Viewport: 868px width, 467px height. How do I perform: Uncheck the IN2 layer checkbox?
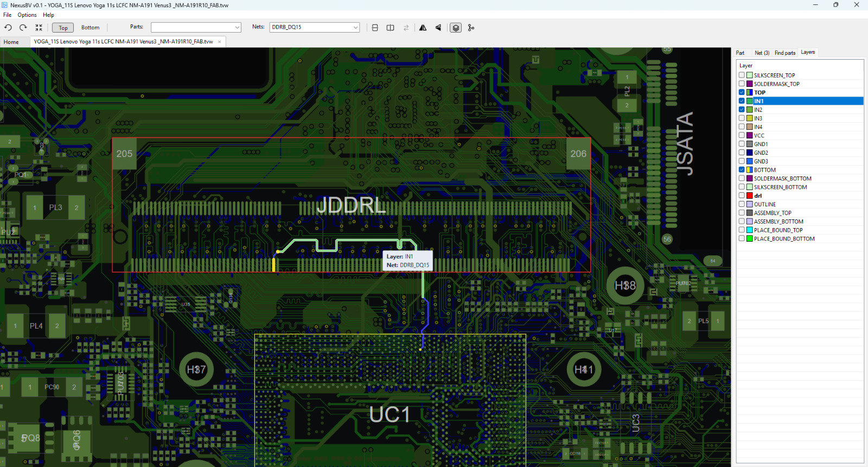coord(742,110)
